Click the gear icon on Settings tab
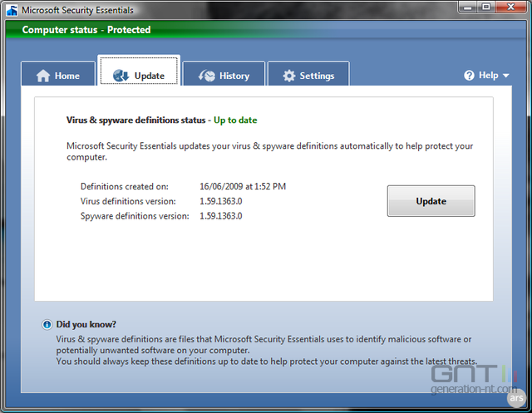 tap(289, 76)
